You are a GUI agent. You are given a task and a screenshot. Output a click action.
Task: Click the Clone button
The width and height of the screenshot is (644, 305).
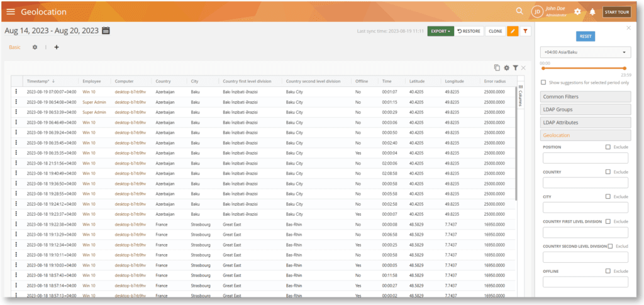coord(496,31)
